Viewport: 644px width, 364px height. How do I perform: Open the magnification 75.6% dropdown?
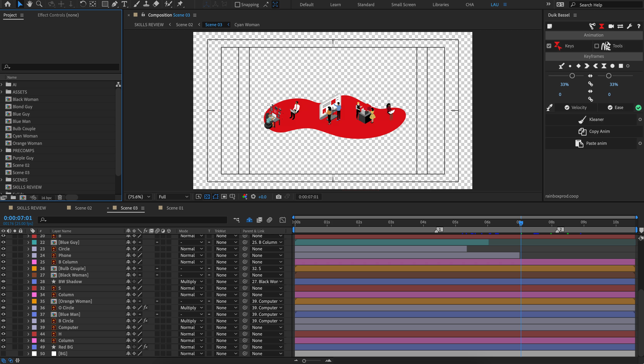pos(139,197)
